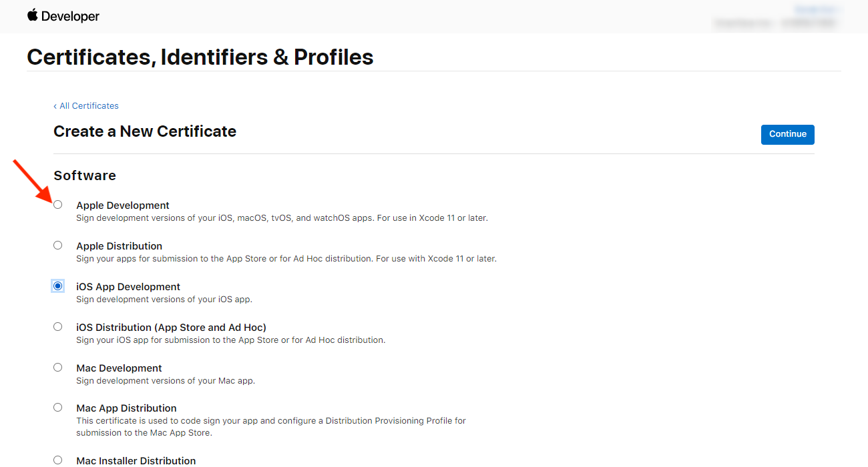Select the Mac App Distribution radio button
Screen dimensions: 868x467
[58, 408]
